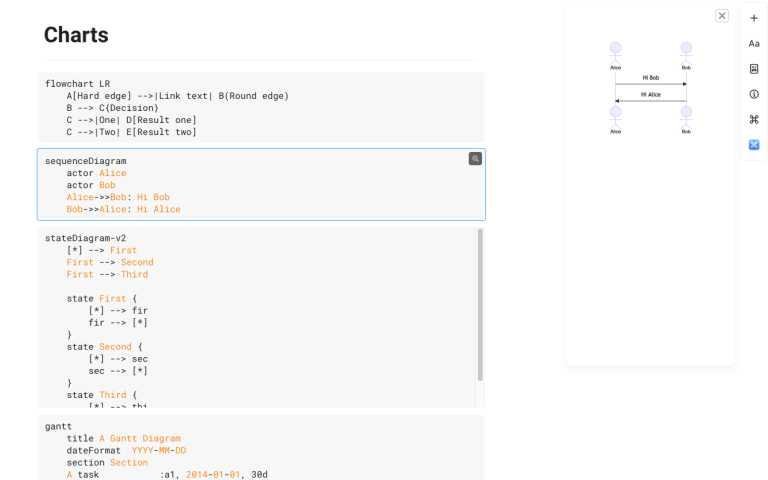Click the 'flowchart LR' line

pyautogui.click(x=77, y=84)
